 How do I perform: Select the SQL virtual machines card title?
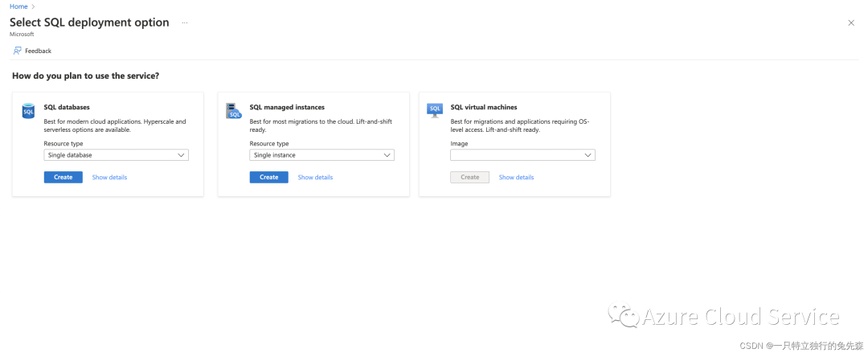point(484,107)
